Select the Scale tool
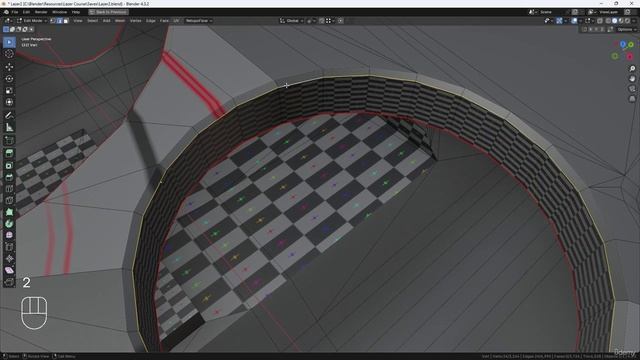Image resolution: width=640 pixels, height=360 pixels. pos(9,90)
